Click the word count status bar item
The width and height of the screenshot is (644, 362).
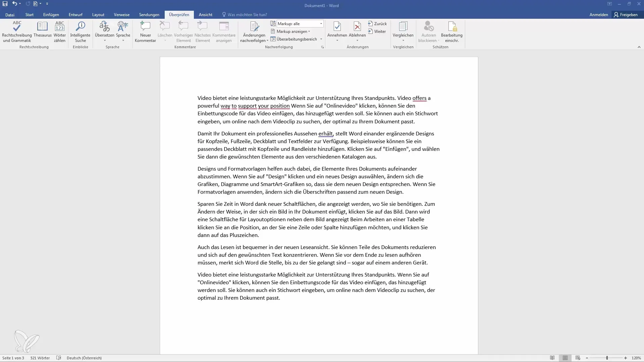pyautogui.click(x=40, y=358)
